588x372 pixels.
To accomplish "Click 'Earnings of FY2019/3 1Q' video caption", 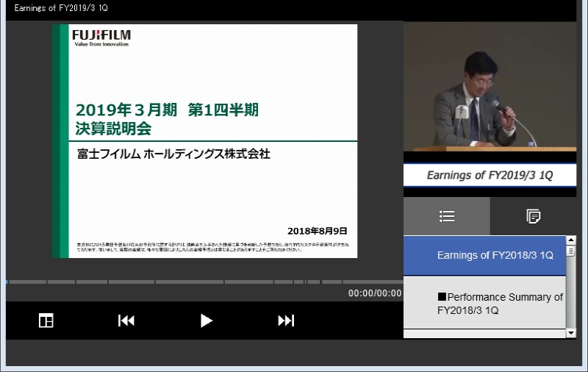I will click(x=490, y=175).
